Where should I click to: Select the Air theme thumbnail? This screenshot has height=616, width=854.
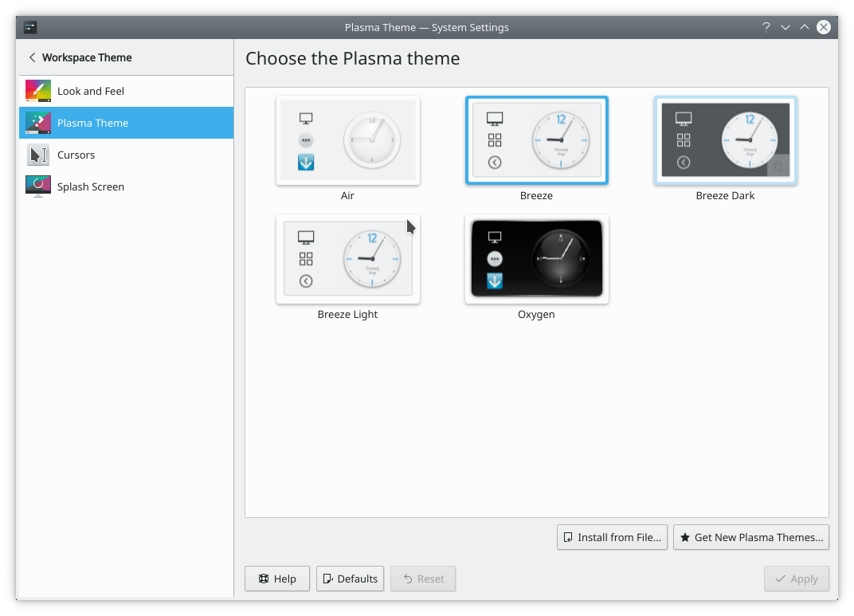pyautogui.click(x=348, y=140)
